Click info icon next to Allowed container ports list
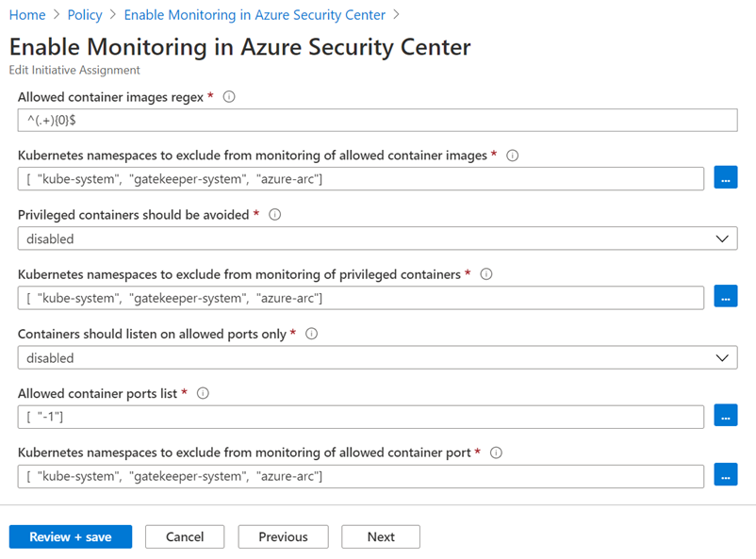 click(x=203, y=393)
